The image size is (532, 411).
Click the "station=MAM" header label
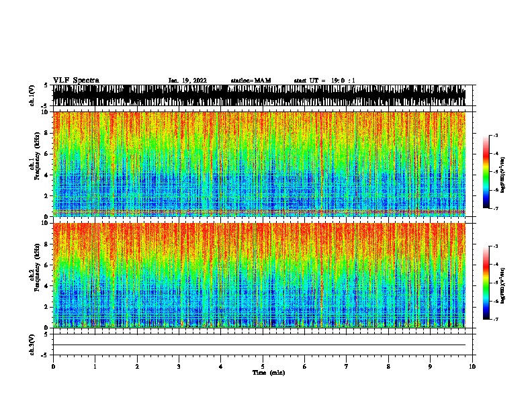251,81
